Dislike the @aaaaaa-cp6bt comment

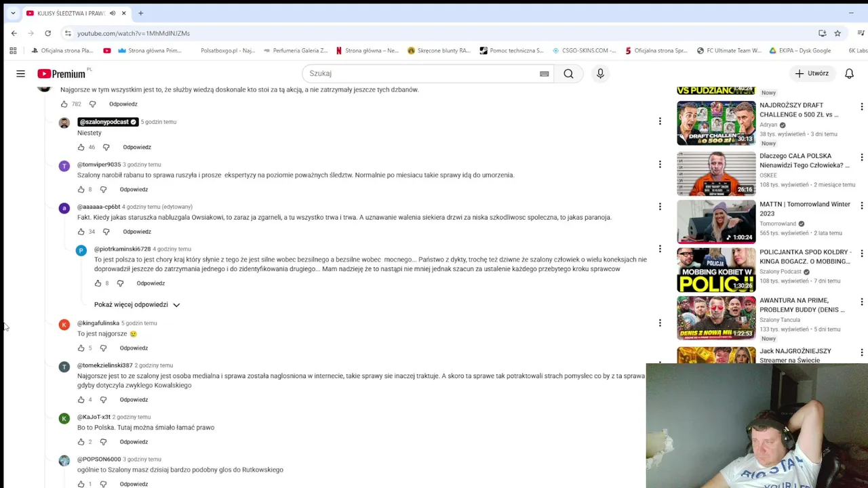pos(106,232)
